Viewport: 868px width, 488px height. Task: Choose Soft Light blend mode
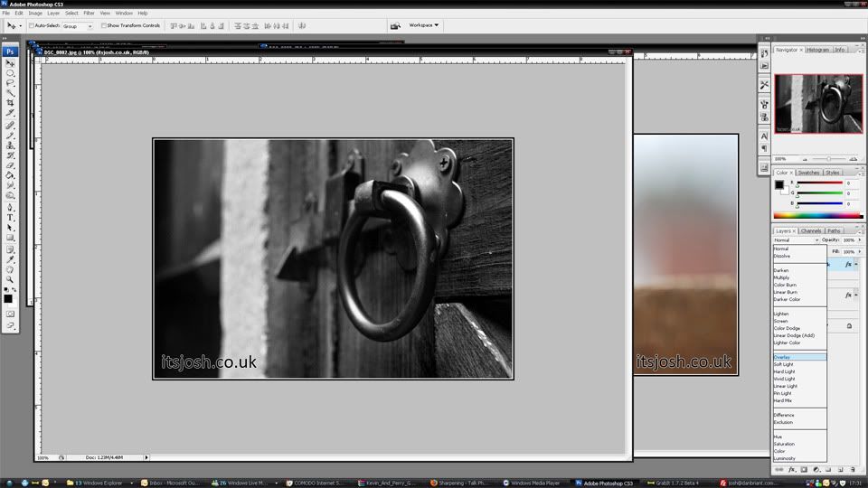coord(799,364)
